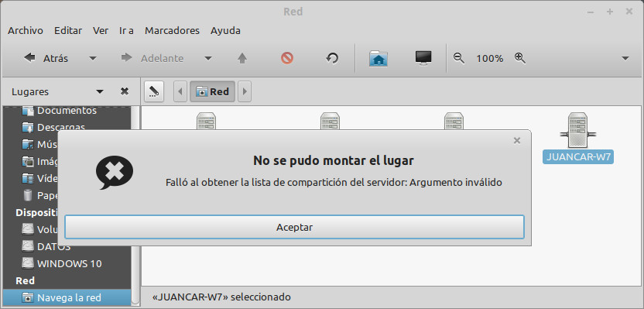Click the error dialog's speech-bubble X icon

tap(115, 172)
